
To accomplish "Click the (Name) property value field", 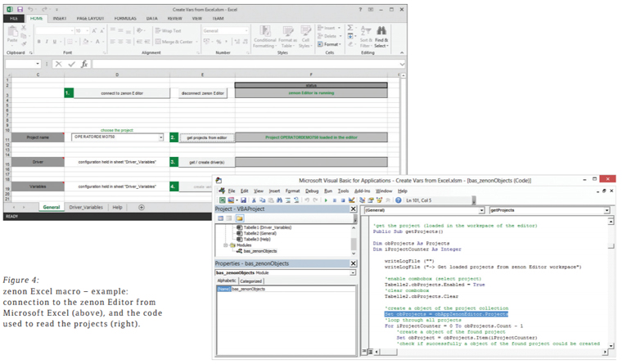I will (293, 289).
